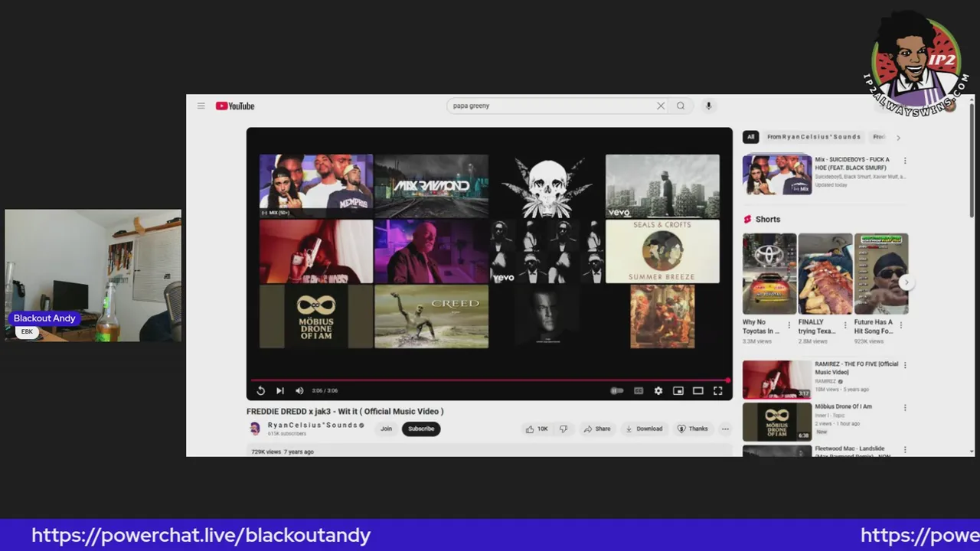
Task: Open the player settings gear
Action: point(658,390)
